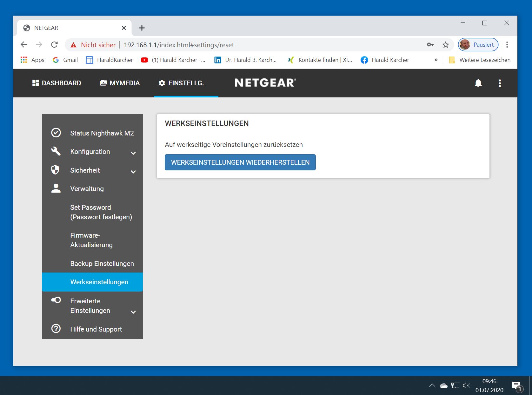Reload the page with the refresh icon
Image resolution: width=532 pixels, height=395 pixels.
point(54,45)
